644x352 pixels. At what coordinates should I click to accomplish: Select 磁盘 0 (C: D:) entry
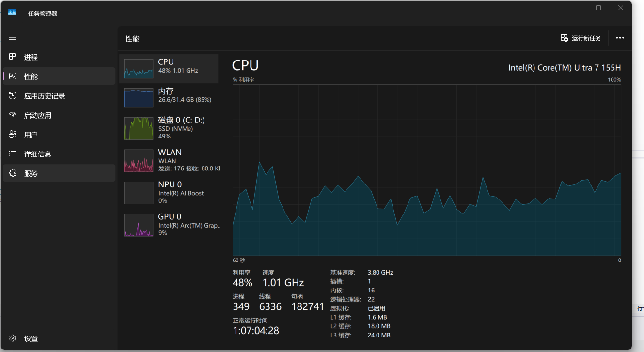tap(138, 128)
